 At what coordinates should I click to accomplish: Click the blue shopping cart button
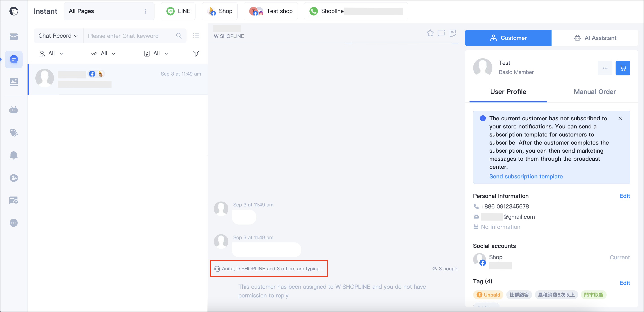click(623, 68)
